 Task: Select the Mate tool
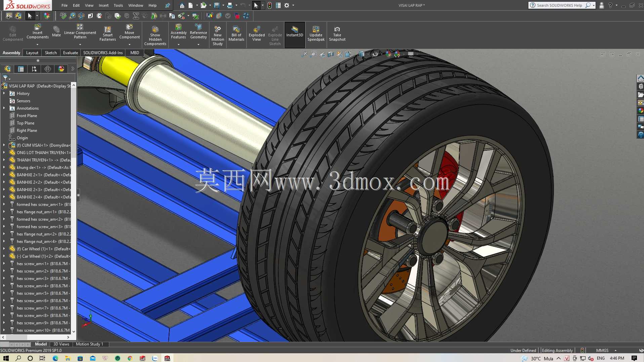pos(56,31)
